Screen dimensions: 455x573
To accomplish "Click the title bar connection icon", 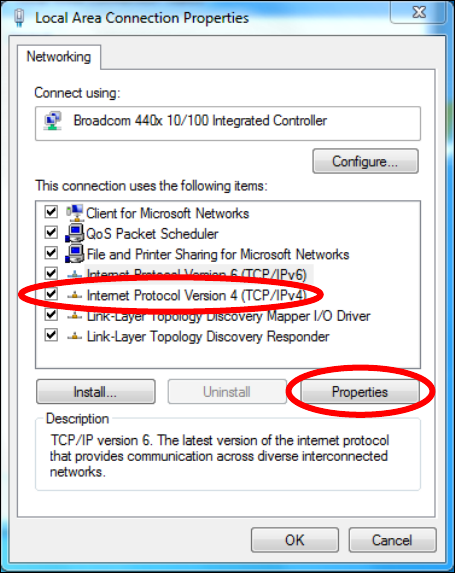I will click(20, 18).
